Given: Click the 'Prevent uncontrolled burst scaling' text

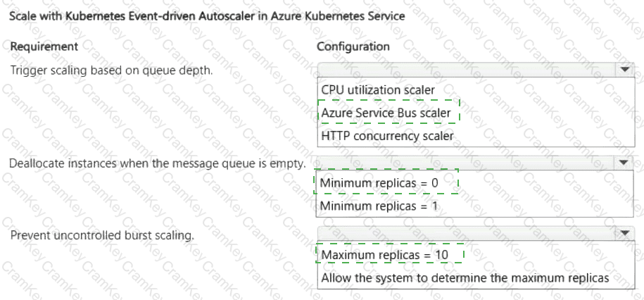Looking at the screenshot, I should (x=102, y=235).
